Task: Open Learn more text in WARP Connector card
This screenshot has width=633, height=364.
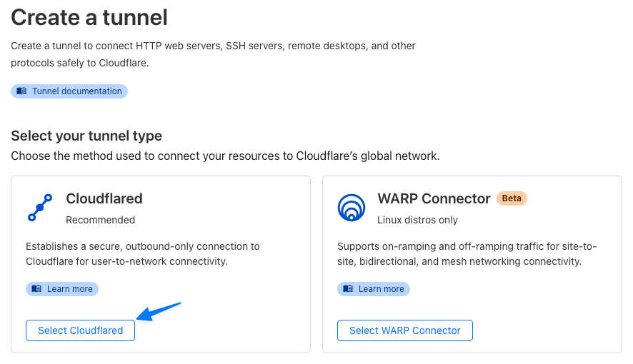Action: tap(382, 288)
